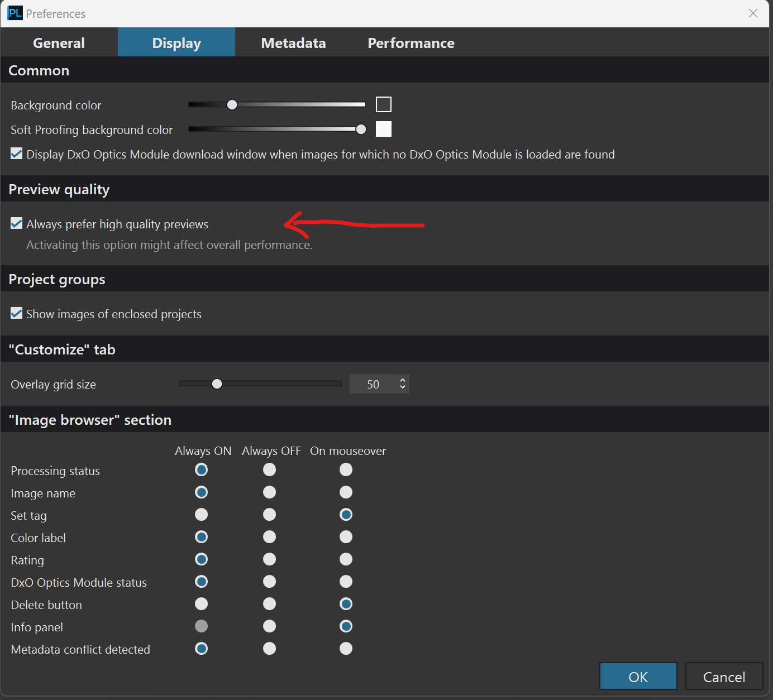Increase Overlay grid size with up arrow
This screenshot has width=773, height=700.
coord(403,380)
